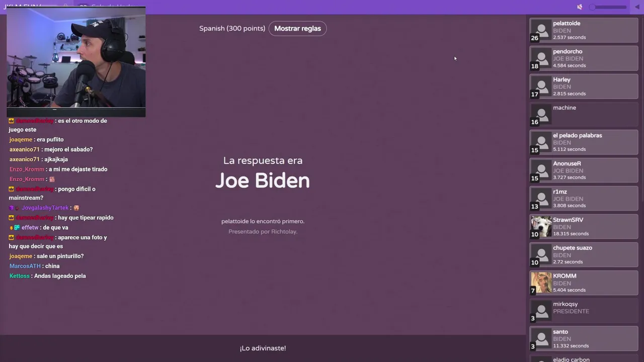Image resolution: width=644 pixels, height=362 pixels.
Task: Click 'Spanish (300 points)' label
Action: pos(232,29)
